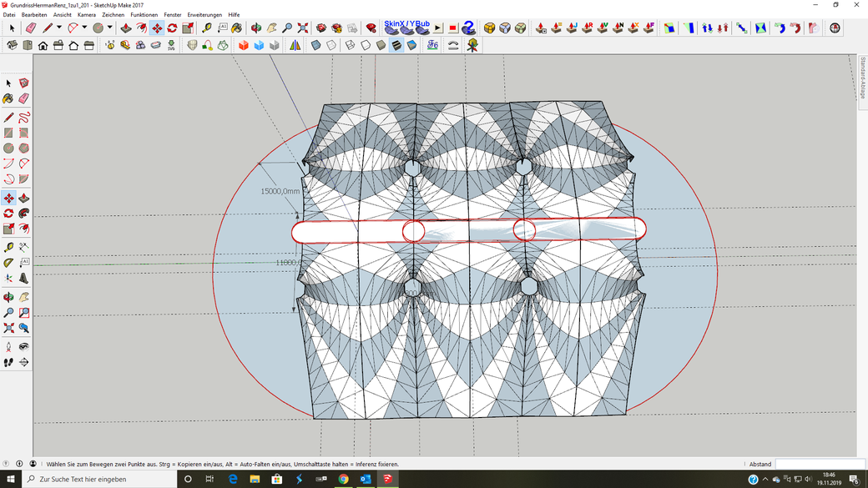Screen dimensions: 868x488
Task: Click the SVG export icon
Action: [171, 45]
